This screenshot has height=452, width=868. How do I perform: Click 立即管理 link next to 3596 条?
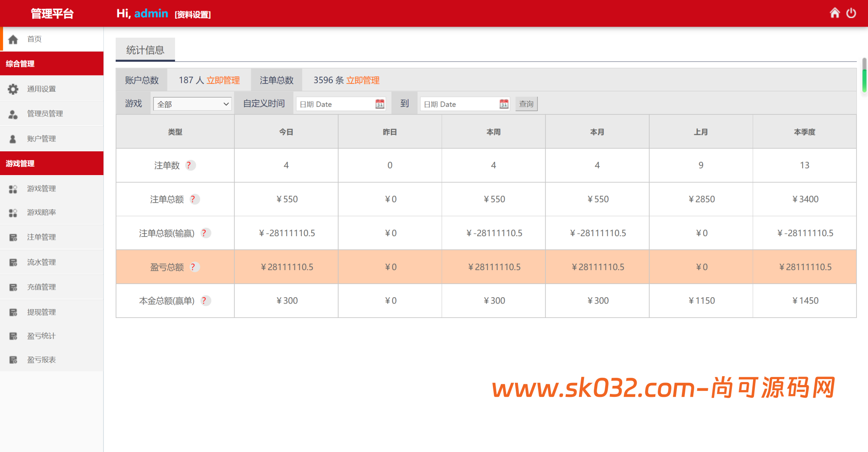pyautogui.click(x=363, y=80)
